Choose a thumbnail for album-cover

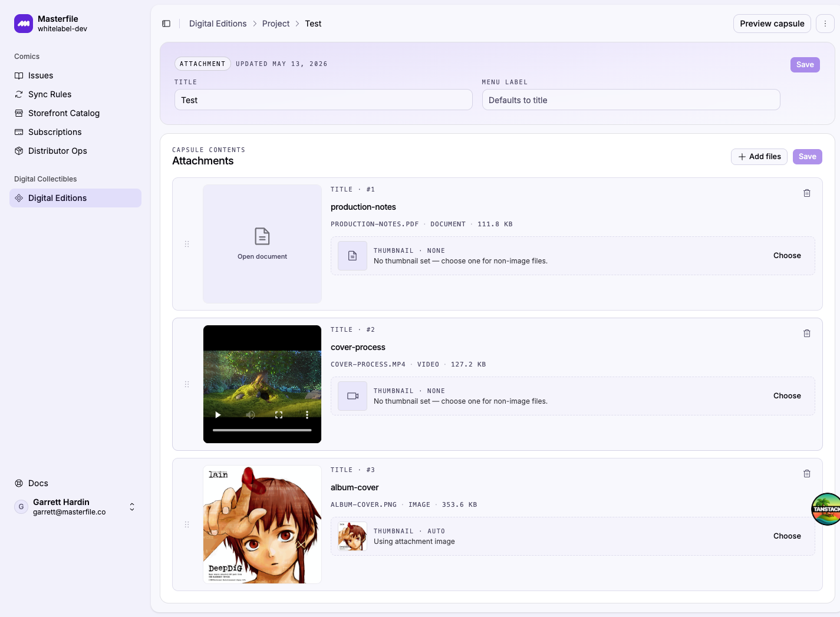pyautogui.click(x=787, y=536)
